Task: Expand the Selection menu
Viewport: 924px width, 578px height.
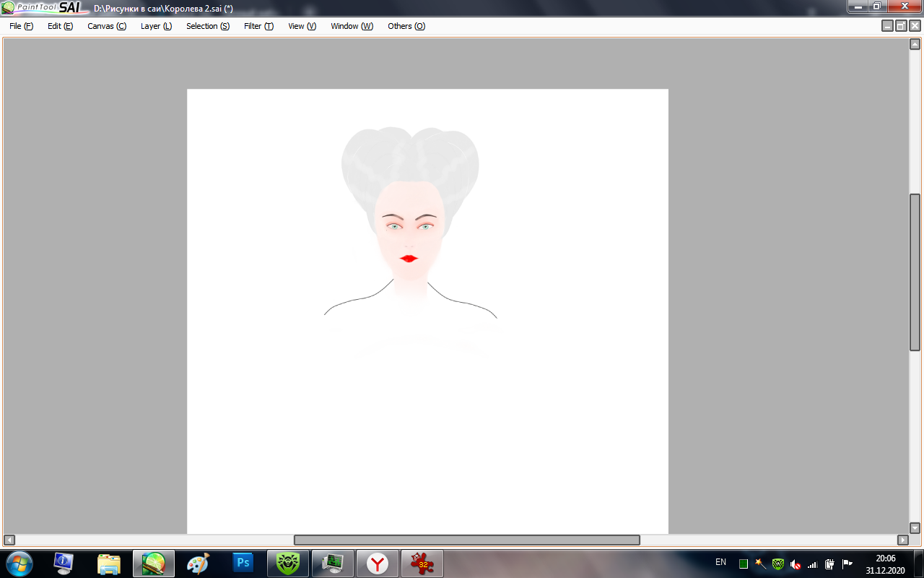Action: [x=207, y=26]
